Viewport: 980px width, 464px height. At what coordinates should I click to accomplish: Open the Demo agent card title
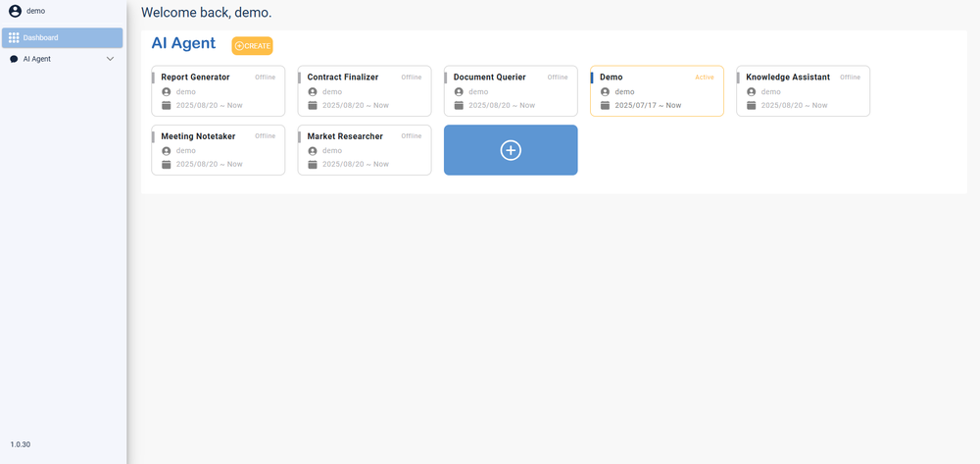[612, 77]
